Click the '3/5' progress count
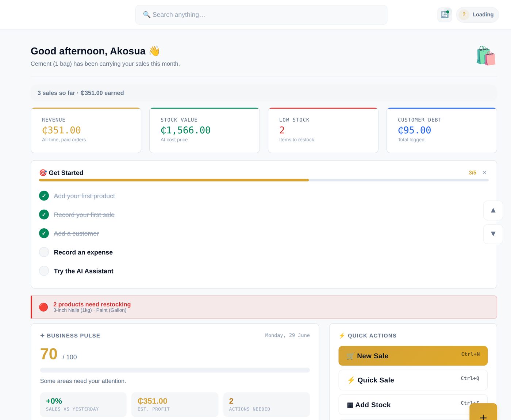This screenshot has height=420, width=511. coord(473,172)
